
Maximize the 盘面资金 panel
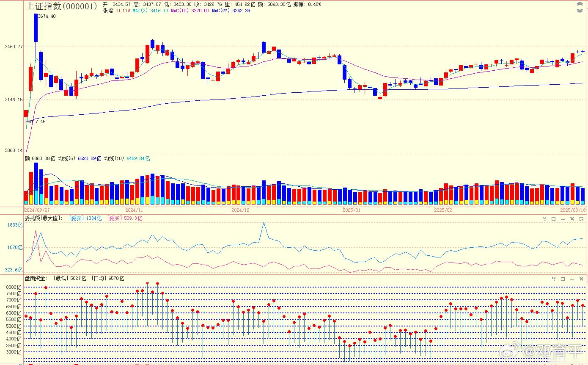click(x=563, y=279)
